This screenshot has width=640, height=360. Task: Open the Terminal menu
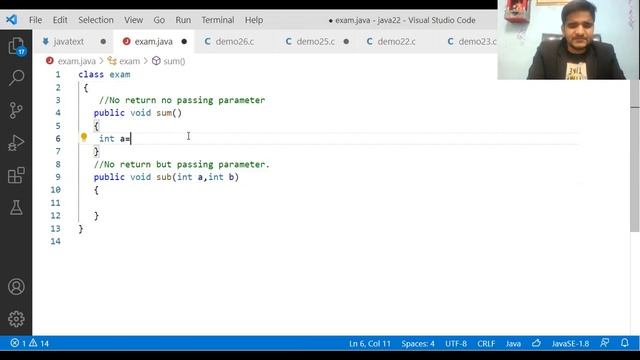coord(218,20)
